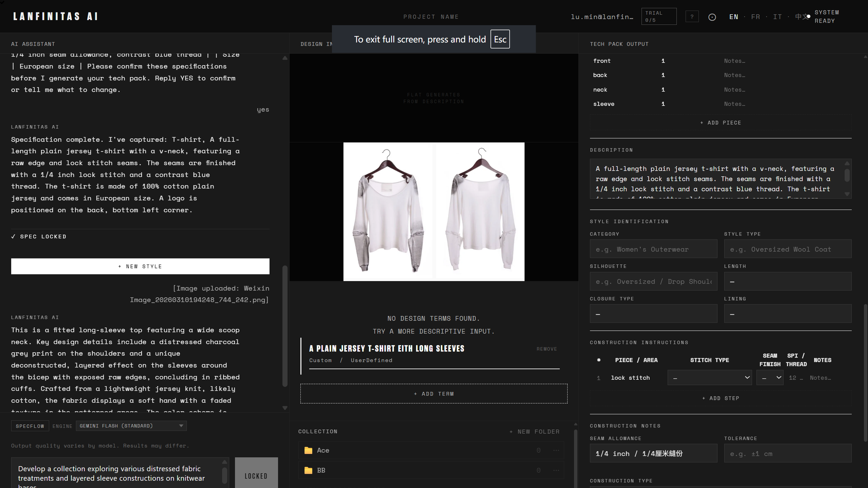
Task: Open options menu for Ace folder
Action: 556,450
